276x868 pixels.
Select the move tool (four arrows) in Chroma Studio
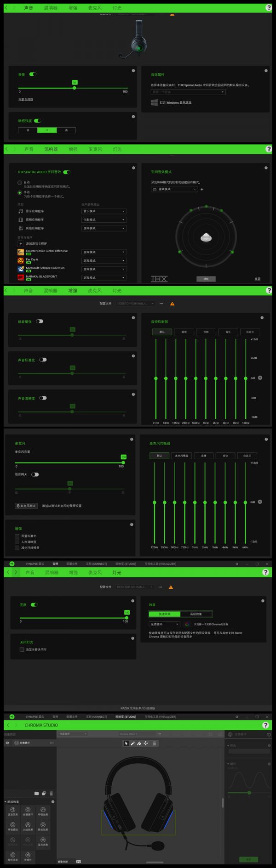(x=146, y=743)
